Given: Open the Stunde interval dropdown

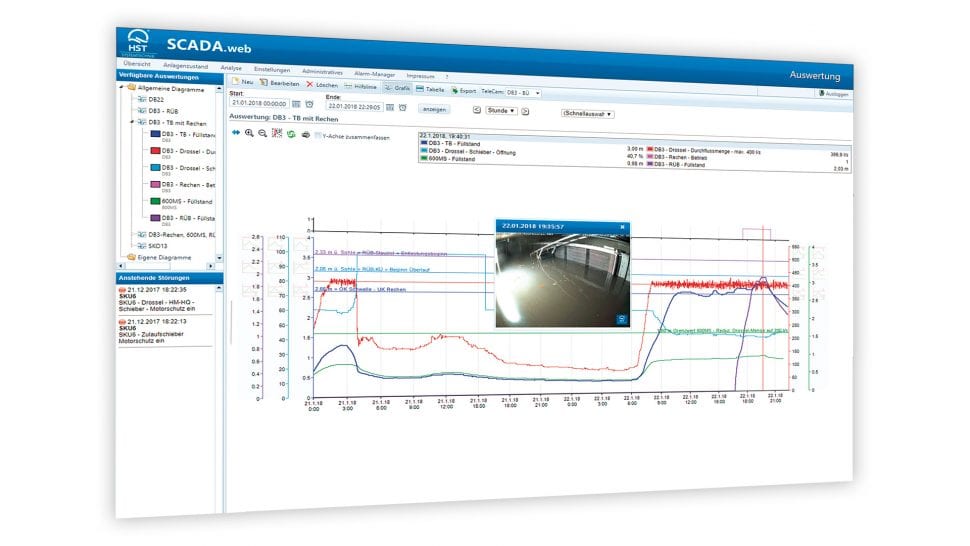Looking at the screenshot, I should [501, 111].
